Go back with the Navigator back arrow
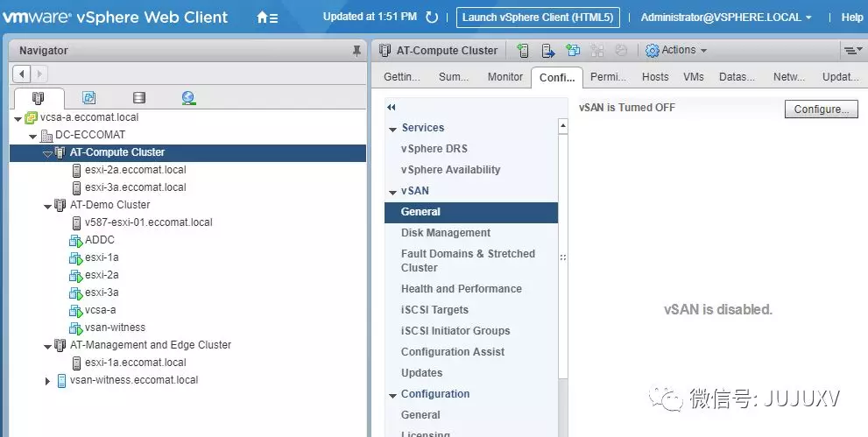Viewport: 868px width, 437px height. tap(22, 74)
